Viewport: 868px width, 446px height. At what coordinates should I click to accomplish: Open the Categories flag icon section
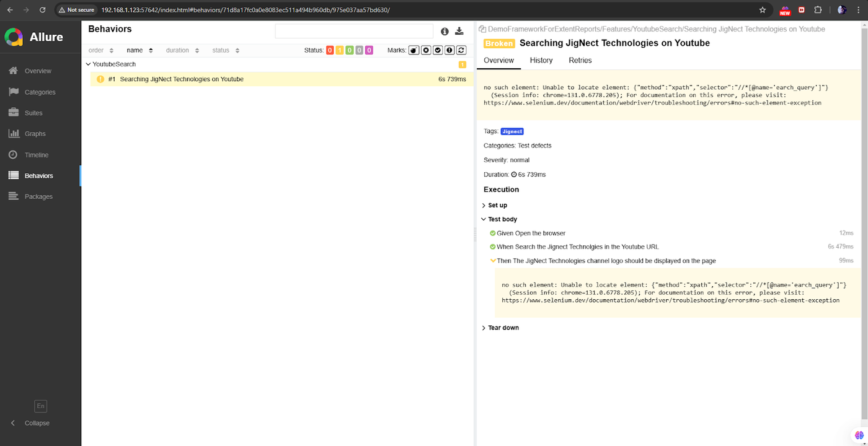40,92
